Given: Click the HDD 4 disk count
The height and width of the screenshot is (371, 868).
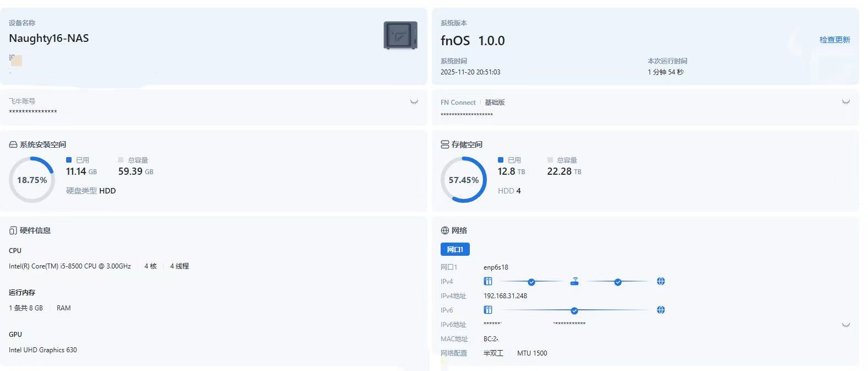Looking at the screenshot, I should click(509, 191).
